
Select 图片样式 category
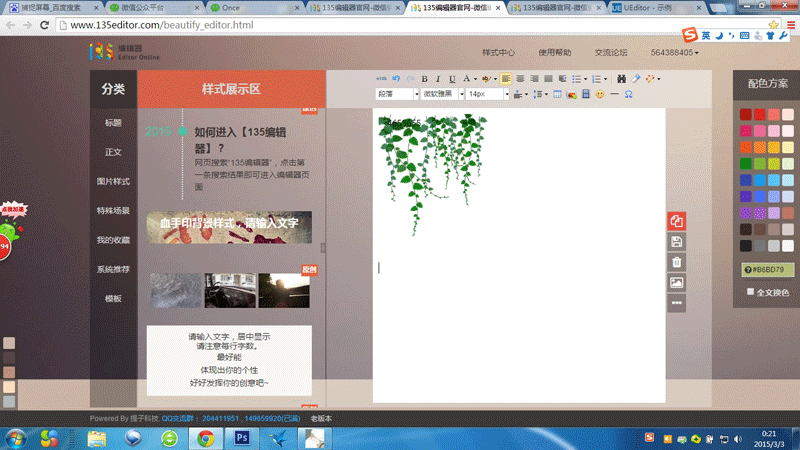click(113, 182)
